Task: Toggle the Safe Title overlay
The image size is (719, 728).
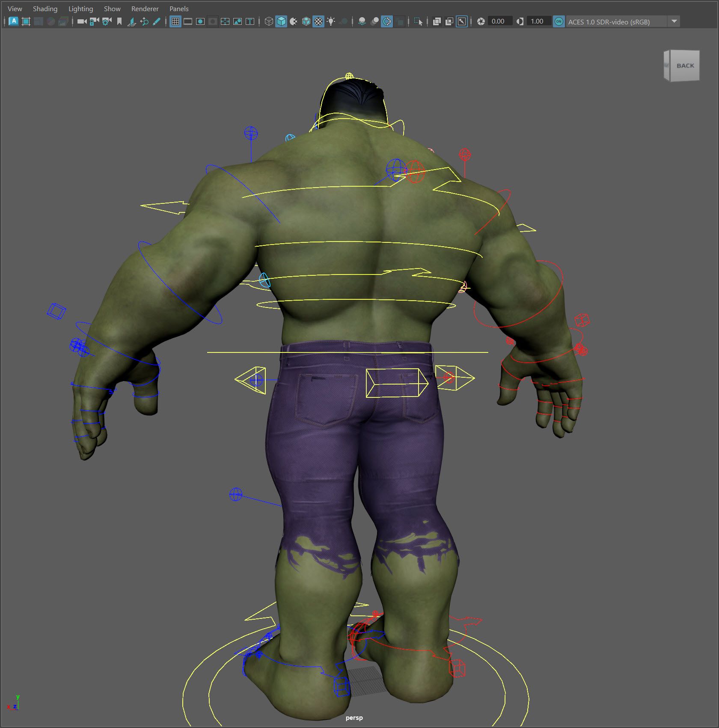Action: point(250,21)
